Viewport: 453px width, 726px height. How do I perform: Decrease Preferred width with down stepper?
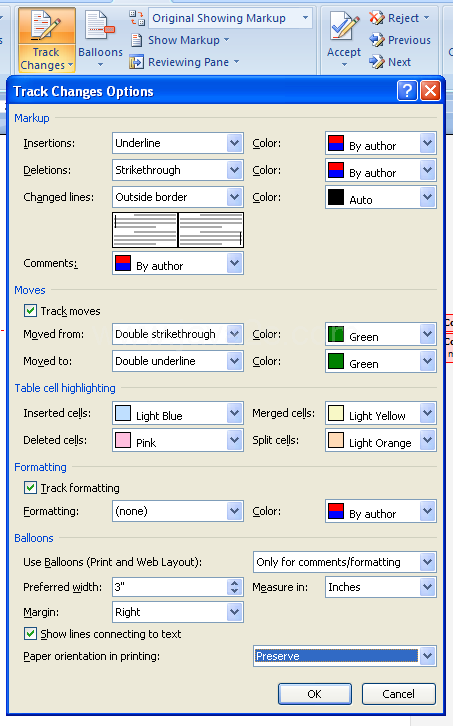tap(235, 591)
